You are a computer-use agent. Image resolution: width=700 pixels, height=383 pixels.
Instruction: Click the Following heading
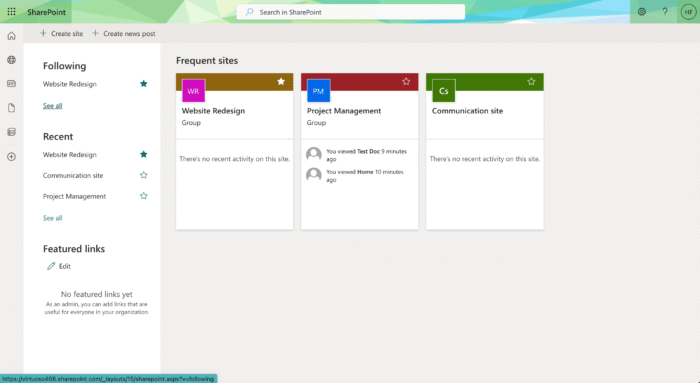[x=64, y=66]
